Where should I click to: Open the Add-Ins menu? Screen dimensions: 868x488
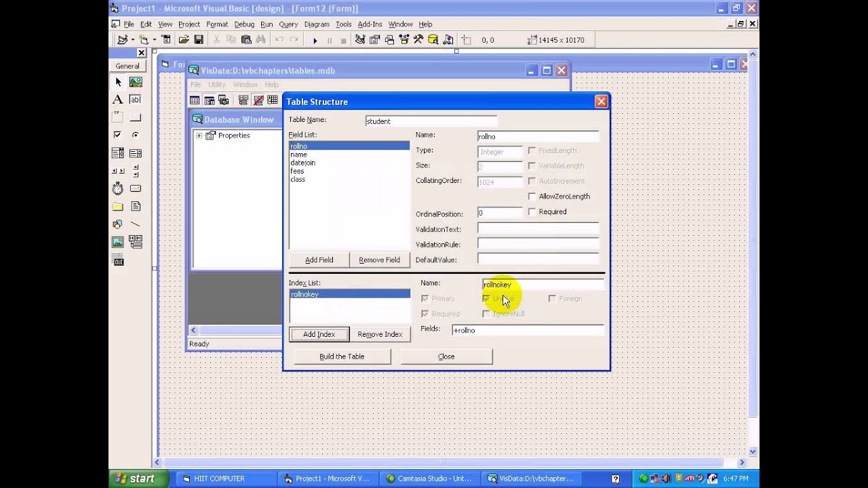(x=370, y=24)
